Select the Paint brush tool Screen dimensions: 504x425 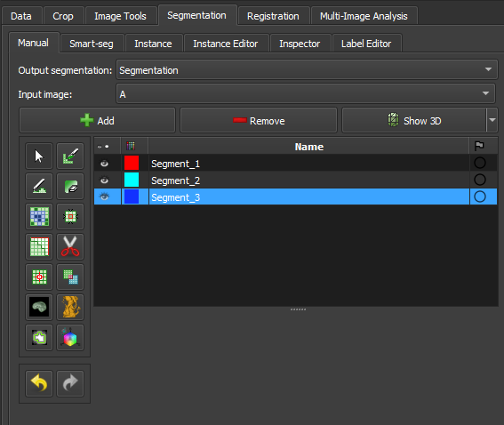(x=70, y=156)
